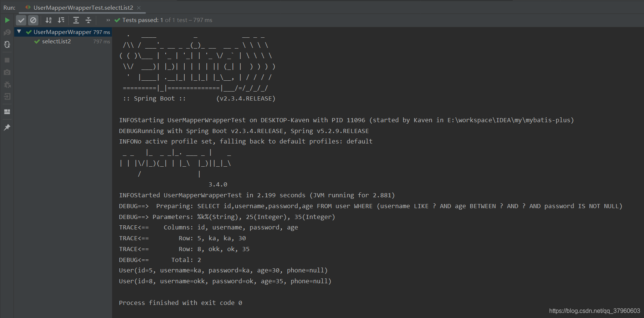
Task: Click the 797 ms duration beside UserMapperWrapper
Action: click(101, 32)
